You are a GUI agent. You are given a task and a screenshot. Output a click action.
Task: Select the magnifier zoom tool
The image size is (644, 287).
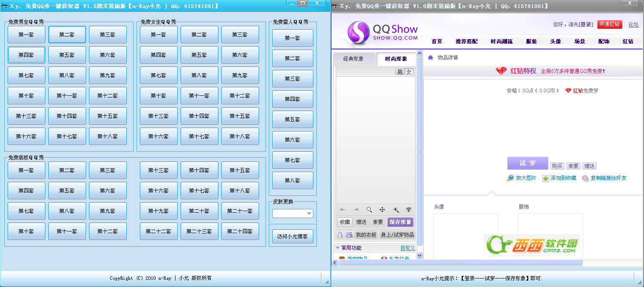pos(369,209)
